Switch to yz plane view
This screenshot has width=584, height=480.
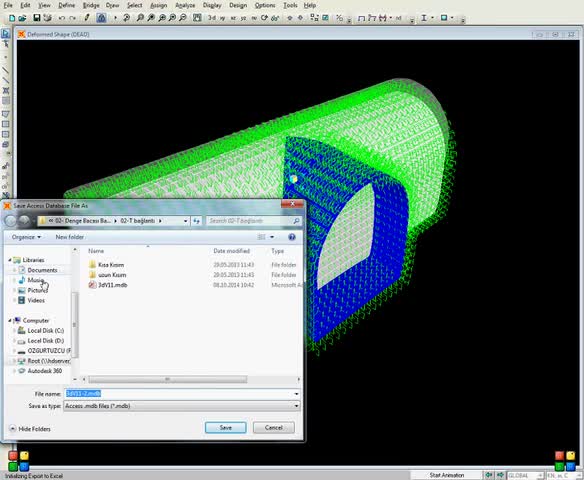pyautogui.click(x=244, y=18)
